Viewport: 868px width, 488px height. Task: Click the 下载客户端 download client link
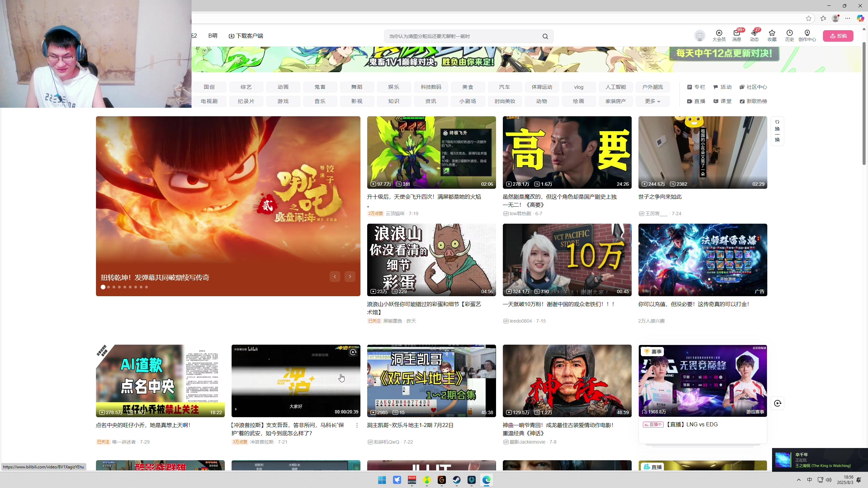point(246,36)
